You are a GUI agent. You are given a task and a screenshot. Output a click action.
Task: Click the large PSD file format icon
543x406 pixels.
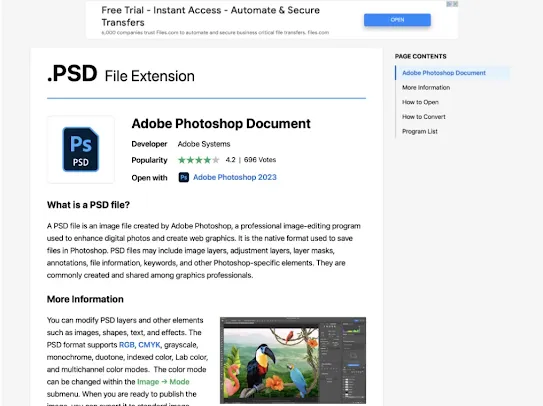pyautogui.click(x=81, y=149)
